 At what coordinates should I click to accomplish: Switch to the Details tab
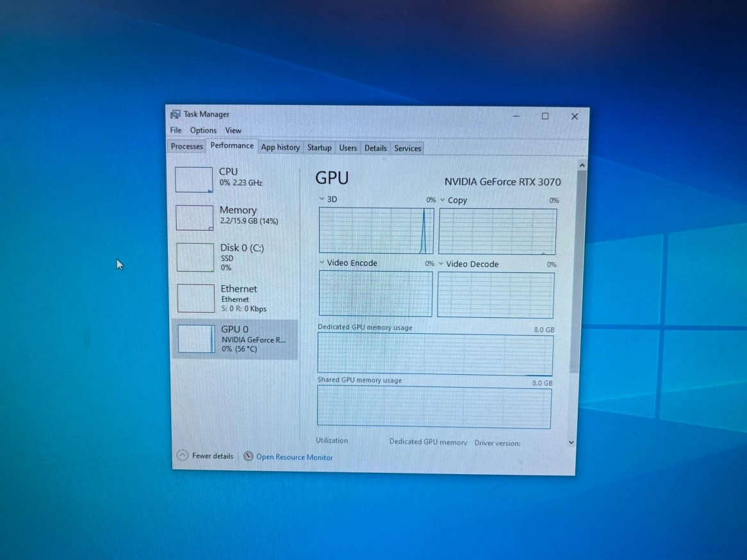click(375, 148)
